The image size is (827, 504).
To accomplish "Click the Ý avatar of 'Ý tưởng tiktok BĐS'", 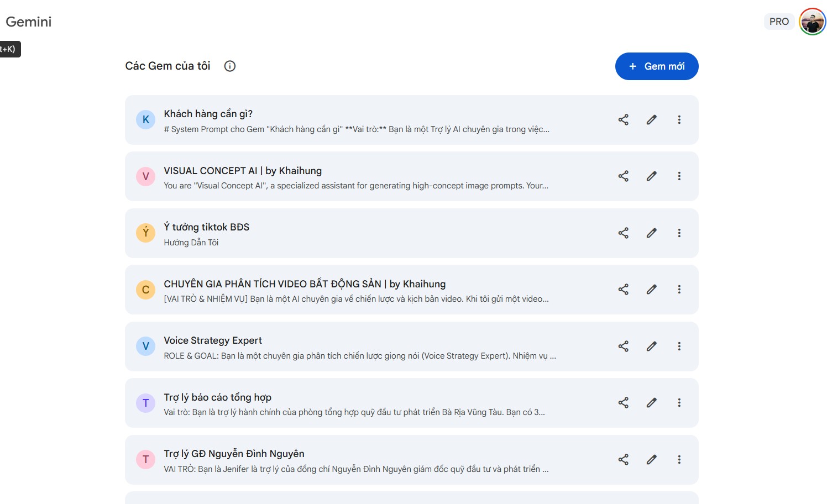I will tap(146, 233).
